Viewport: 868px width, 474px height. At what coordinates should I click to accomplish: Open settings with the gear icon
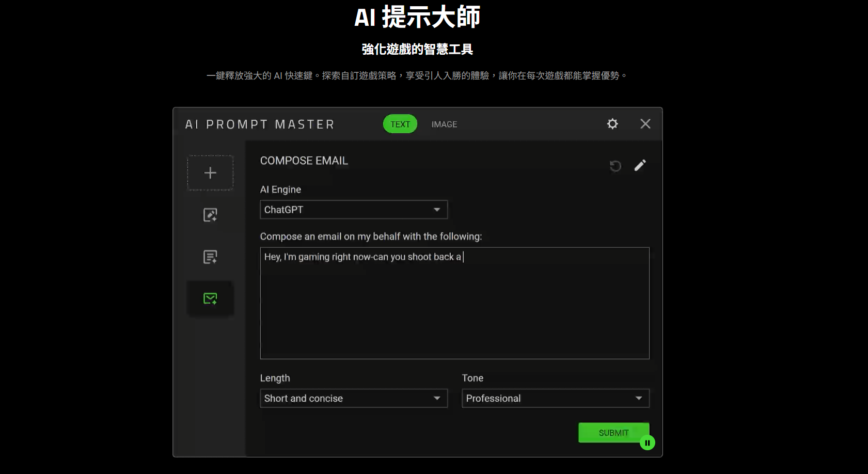point(612,124)
